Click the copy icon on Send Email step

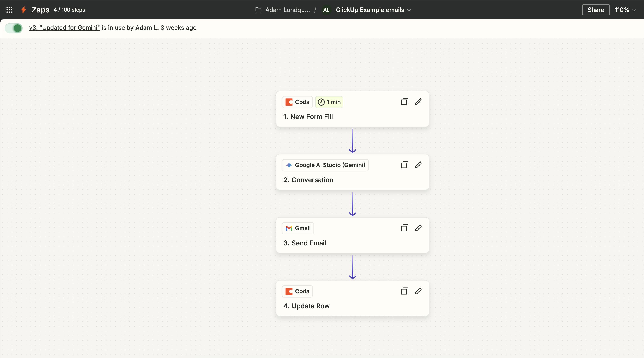[x=404, y=228]
